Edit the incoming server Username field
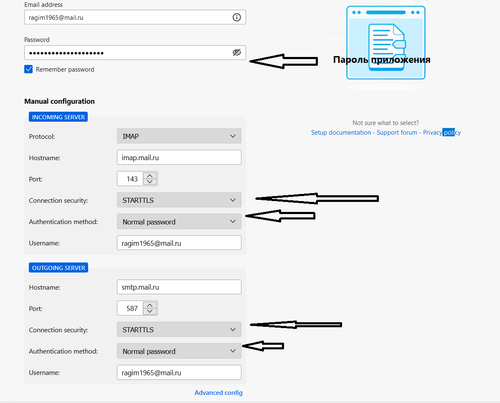Screen dimensions: 500x403 (x=179, y=243)
